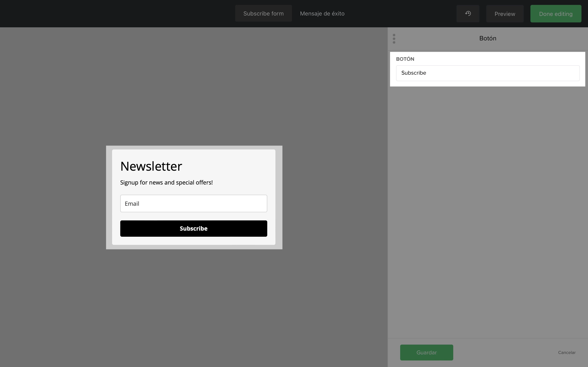Focus the Botón text input containing Subscribe
Viewport: 588px width, 367px height.
point(488,73)
